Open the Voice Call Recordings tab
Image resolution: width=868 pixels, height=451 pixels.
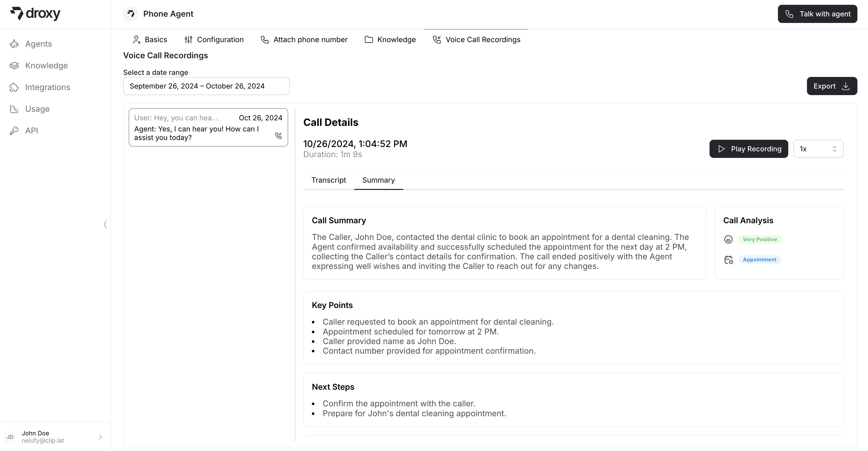[x=476, y=39]
